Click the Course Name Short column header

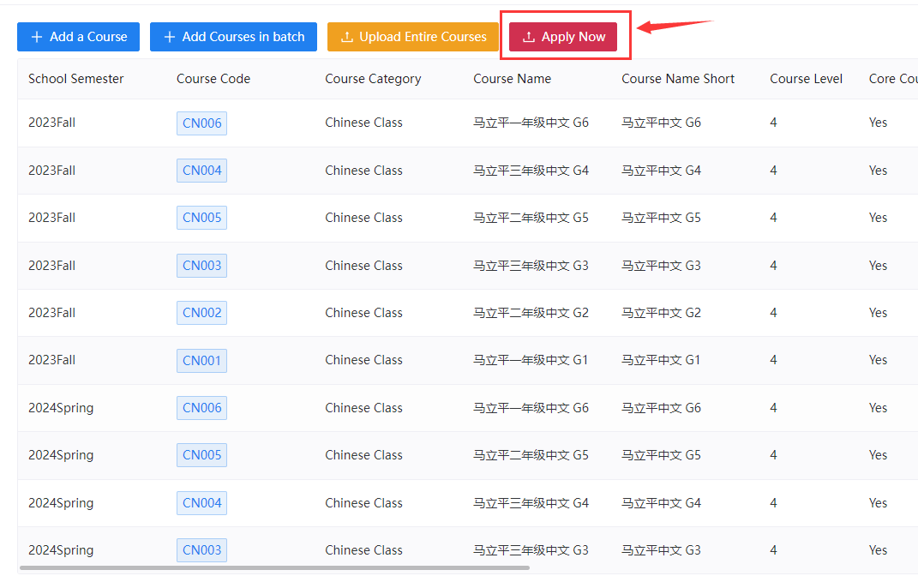[x=678, y=79]
